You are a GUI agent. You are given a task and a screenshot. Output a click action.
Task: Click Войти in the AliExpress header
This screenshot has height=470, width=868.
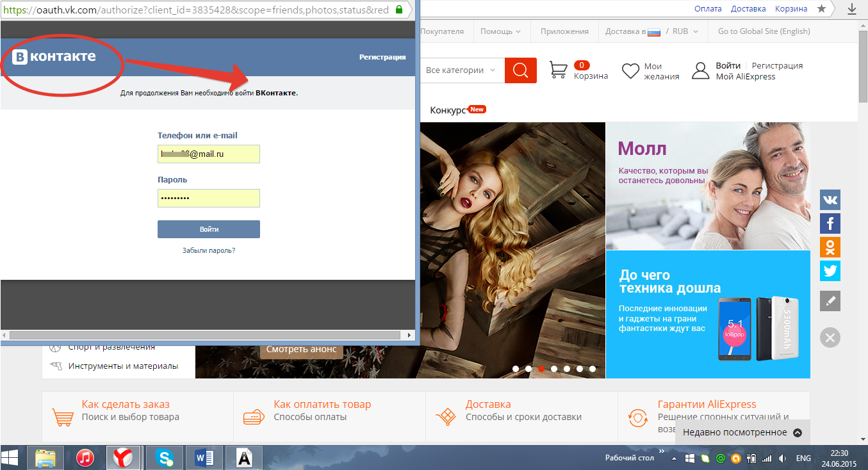(x=728, y=65)
